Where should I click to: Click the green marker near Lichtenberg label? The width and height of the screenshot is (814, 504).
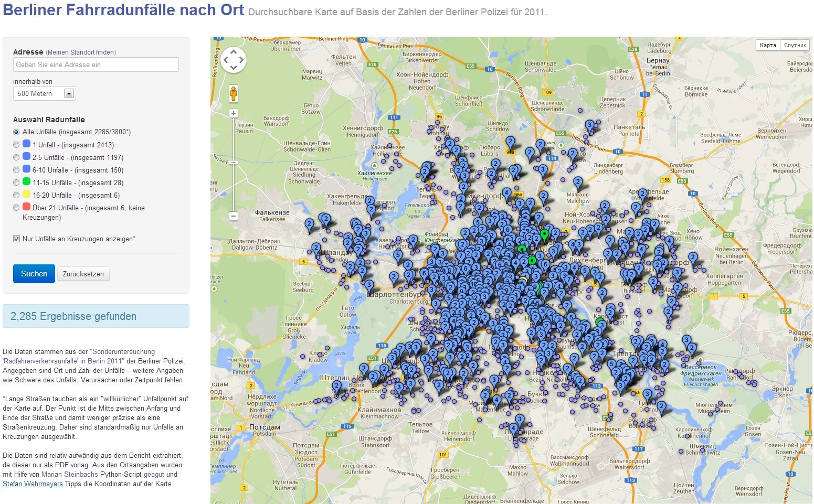click(x=544, y=234)
